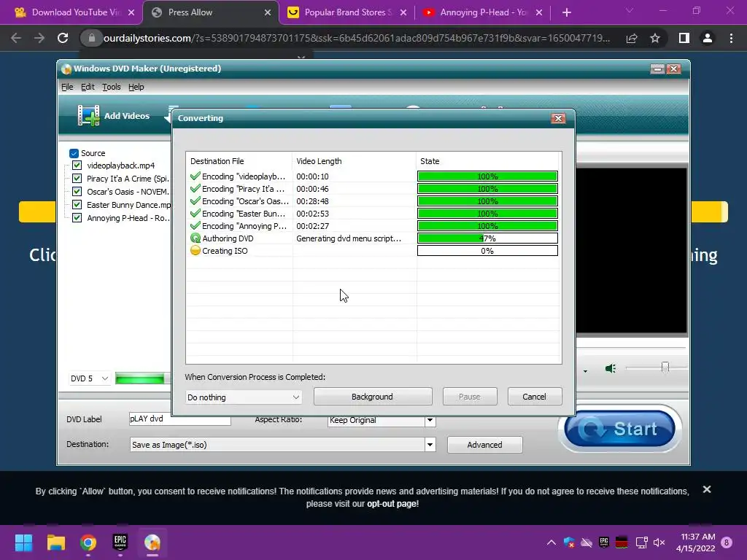Expand the dropdown arrow beside volume icon
Viewport: 747px width, 560px height.
(585, 370)
